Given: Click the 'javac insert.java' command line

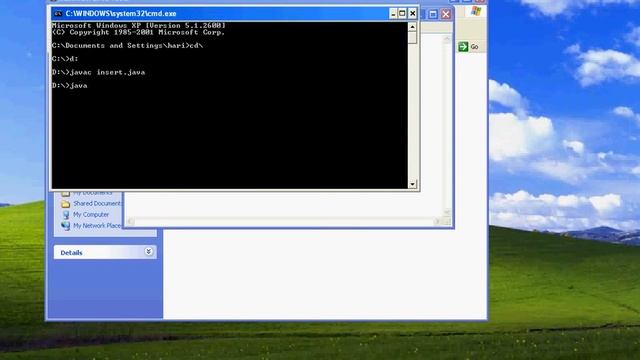Looking at the screenshot, I should click(x=98, y=72).
